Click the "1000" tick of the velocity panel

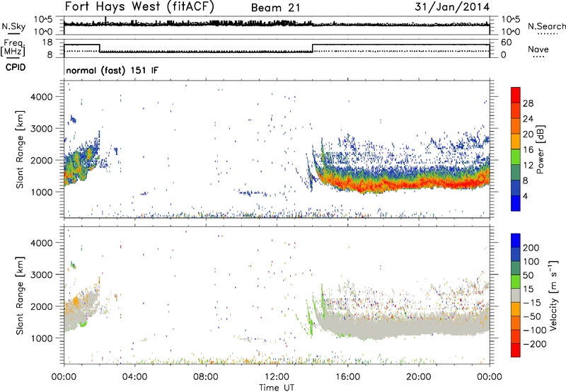click(41, 338)
